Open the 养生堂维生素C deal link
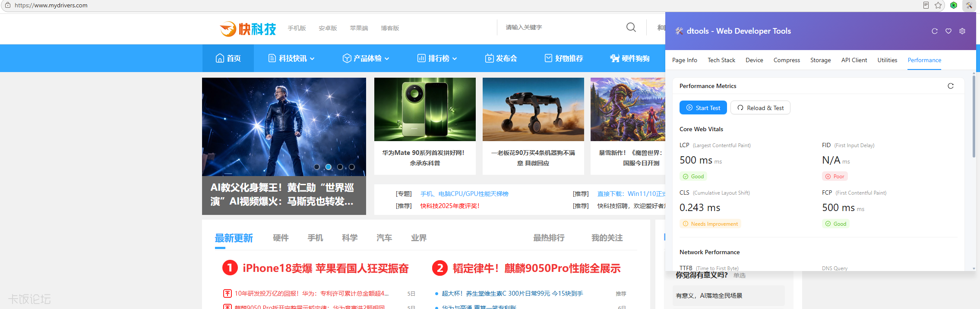Image resolution: width=980 pixels, height=309 pixels. 512,293
